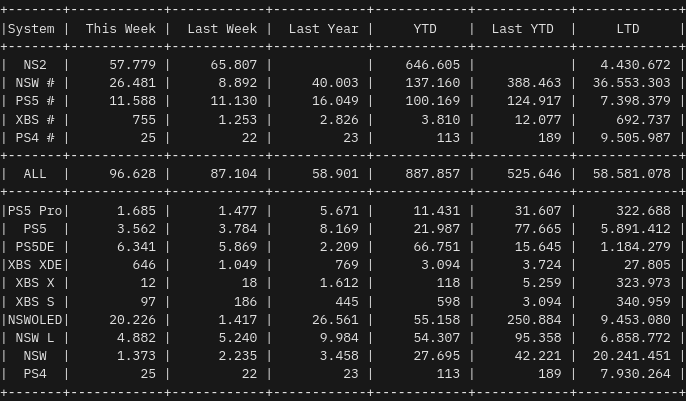
Task: Click the "System" column header
Action: point(31,29)
